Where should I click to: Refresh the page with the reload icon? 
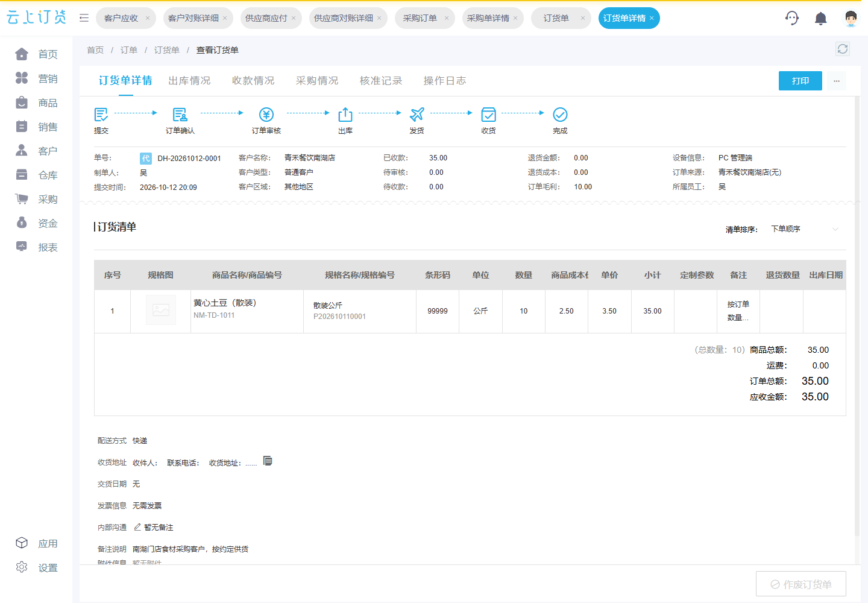(843, 49)
